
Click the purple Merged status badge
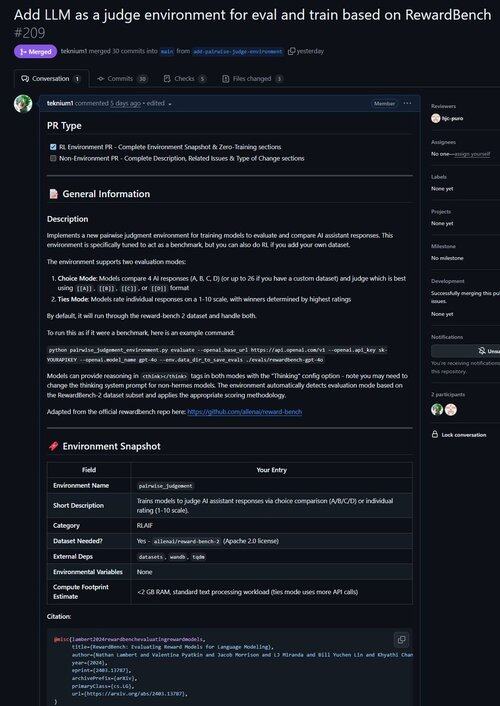(36, 51)
